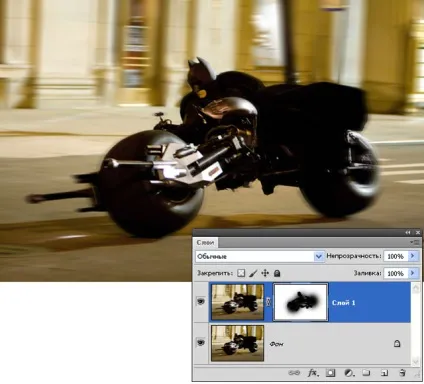Click the Закрепить label
This screenshot has width=424, height=384.
click(215, 273)
